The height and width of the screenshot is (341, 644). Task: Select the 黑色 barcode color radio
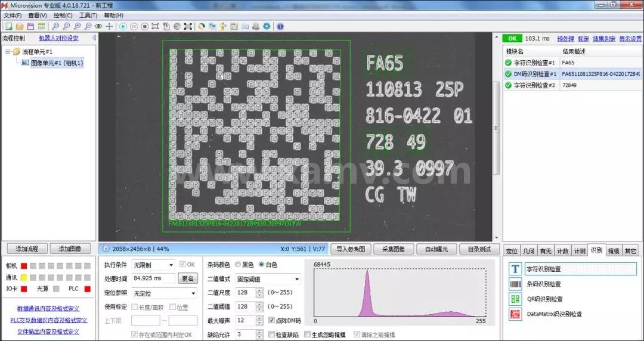[x=238, y=265]
